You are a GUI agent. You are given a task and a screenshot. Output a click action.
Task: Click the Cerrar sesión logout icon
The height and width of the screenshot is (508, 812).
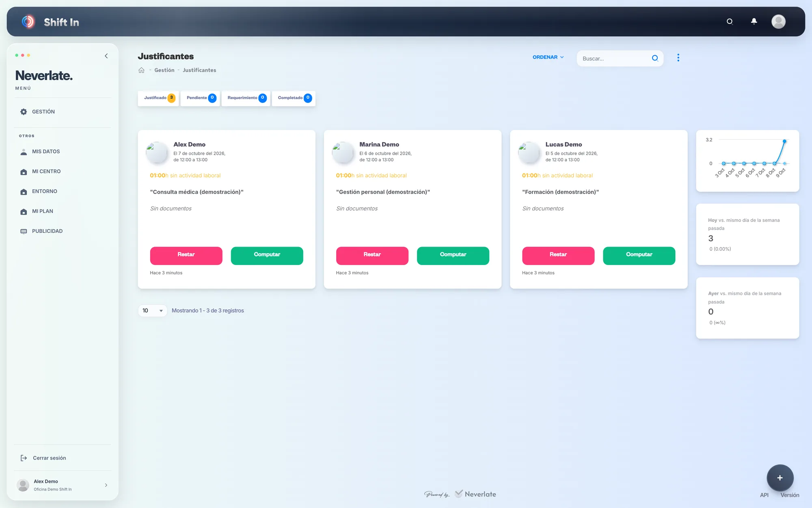(24, 458)
